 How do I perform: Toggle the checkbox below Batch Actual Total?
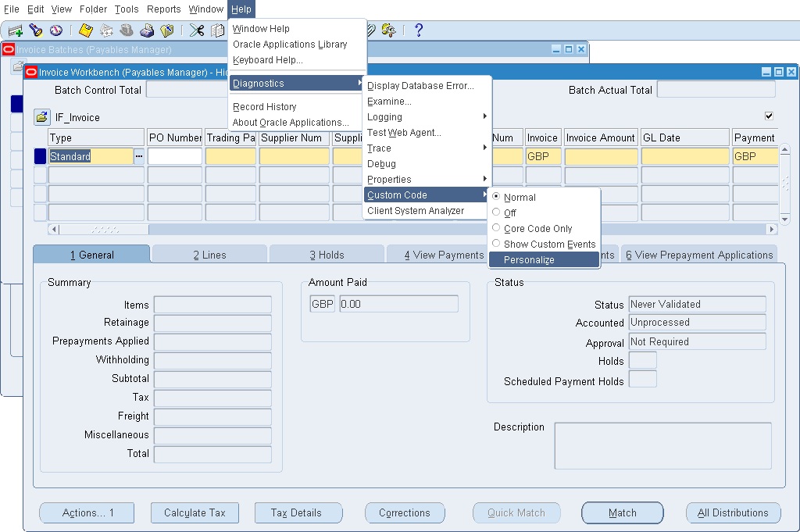coord(769,116)
